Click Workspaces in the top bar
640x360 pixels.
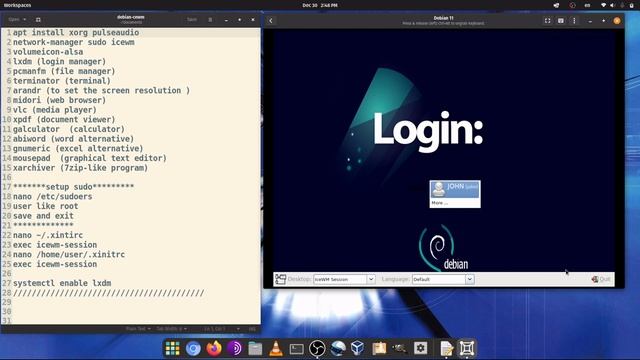pos(18,5)
